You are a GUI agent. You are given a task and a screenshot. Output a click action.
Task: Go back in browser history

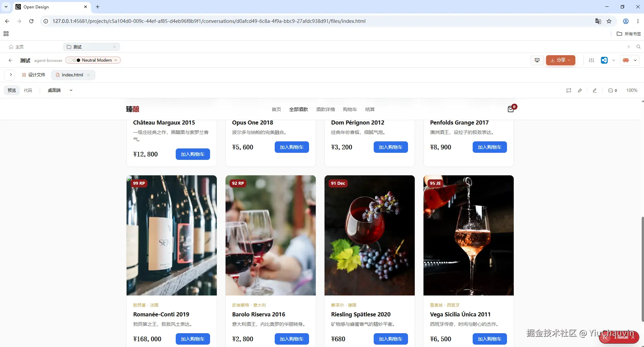[7, 21]
